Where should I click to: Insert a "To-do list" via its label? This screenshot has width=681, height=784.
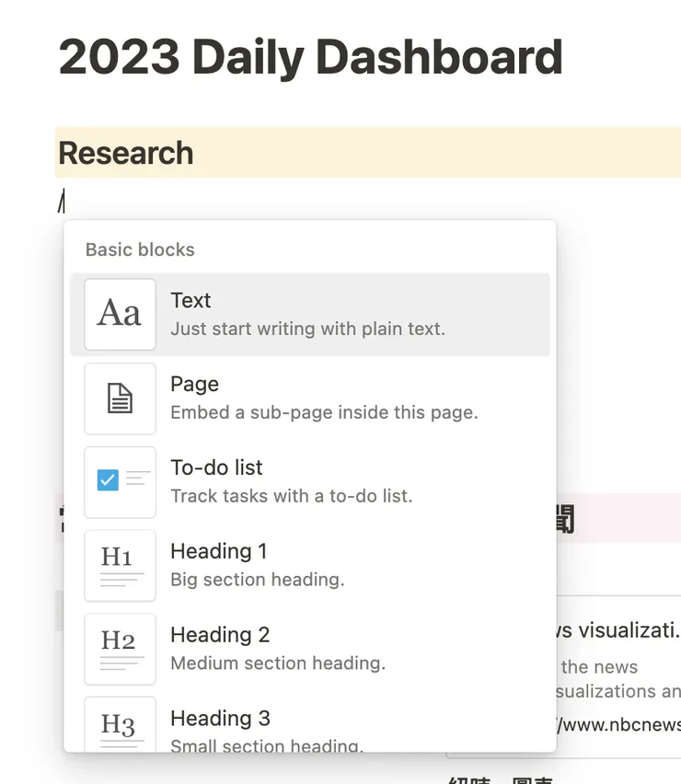[216, 467]
